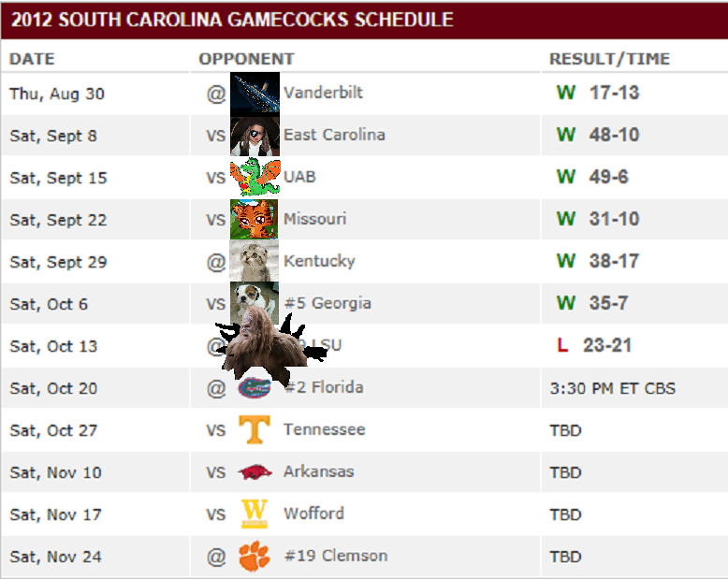Click the bulldog photo beside Georgia
The width and height of the screenshot is (728, 579).
pos(255,302)
